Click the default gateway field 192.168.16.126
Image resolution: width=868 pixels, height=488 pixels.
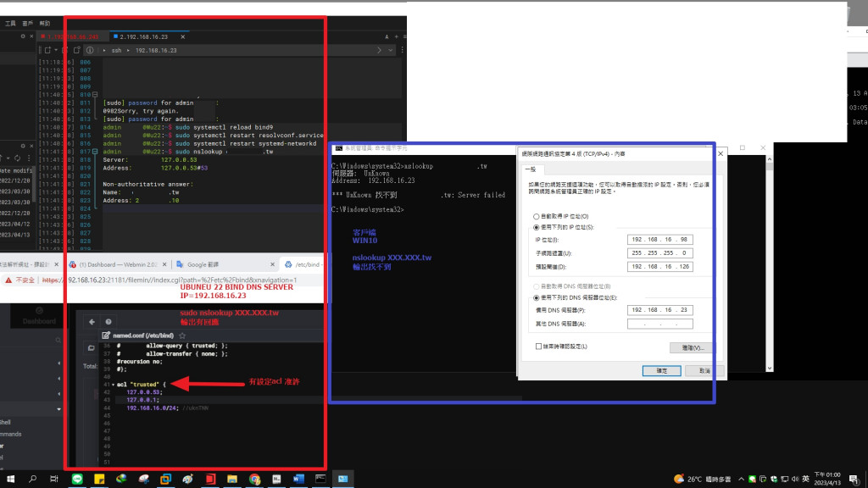[x=659, y=267]
